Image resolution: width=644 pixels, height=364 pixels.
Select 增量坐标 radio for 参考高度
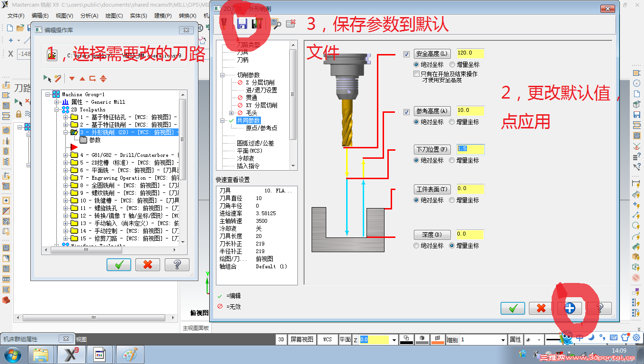[452, 122]
